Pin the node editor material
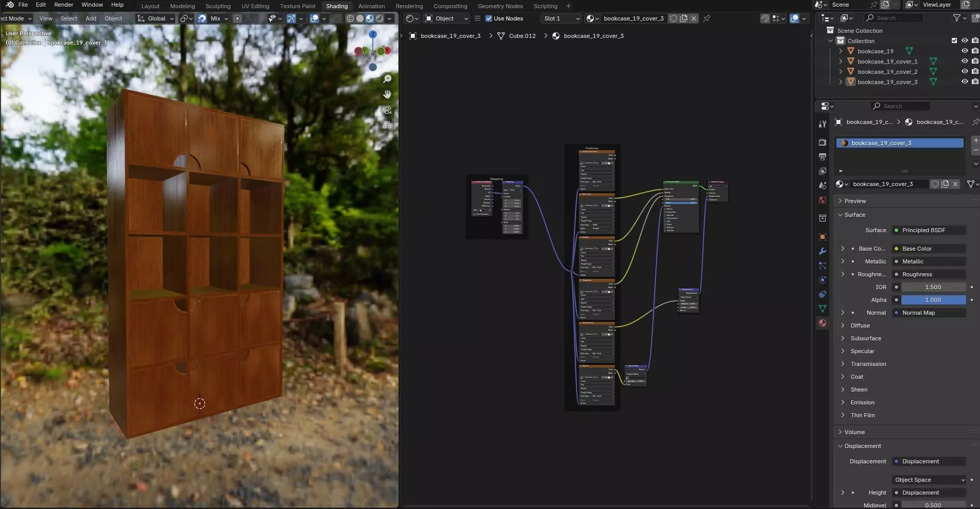The width and height of the screenshot is (980, 509). 707,18
